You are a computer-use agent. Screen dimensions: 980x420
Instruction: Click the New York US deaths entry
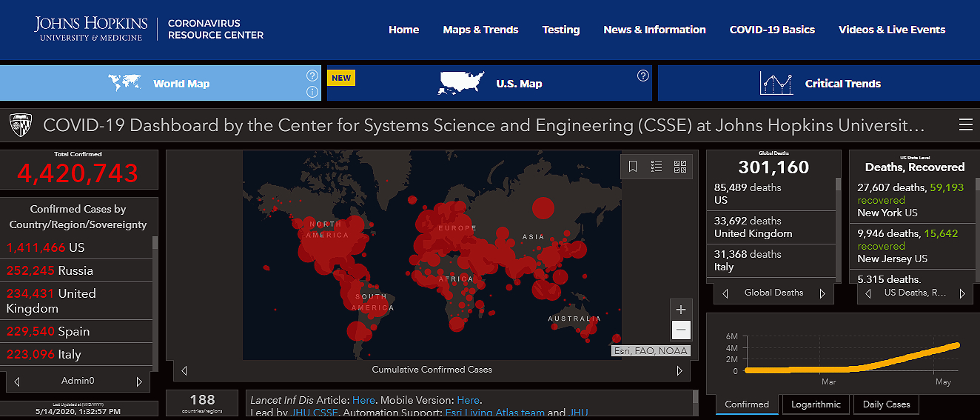910,200
